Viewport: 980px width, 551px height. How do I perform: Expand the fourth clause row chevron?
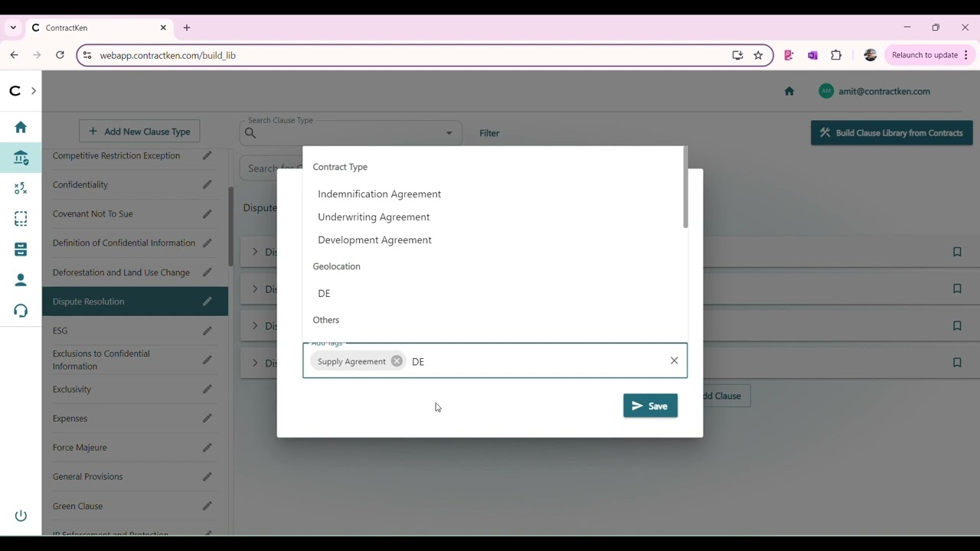tap(255, 363)
